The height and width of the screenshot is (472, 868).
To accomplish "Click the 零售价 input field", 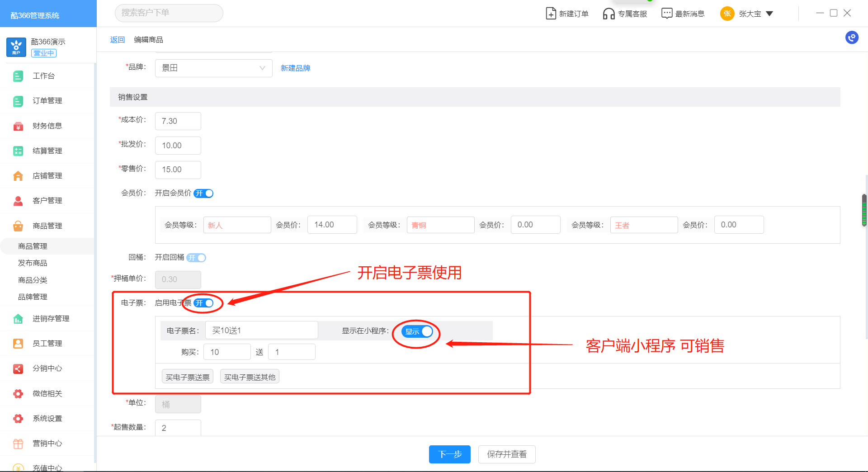I will click(x=178, y=170).
